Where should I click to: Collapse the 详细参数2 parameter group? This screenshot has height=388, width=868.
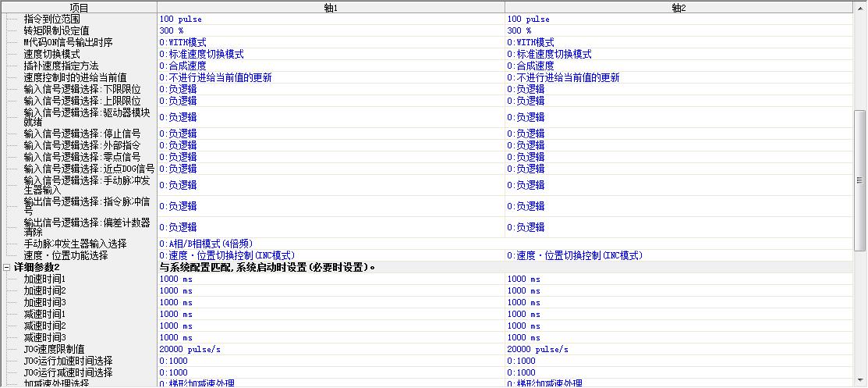7,267
